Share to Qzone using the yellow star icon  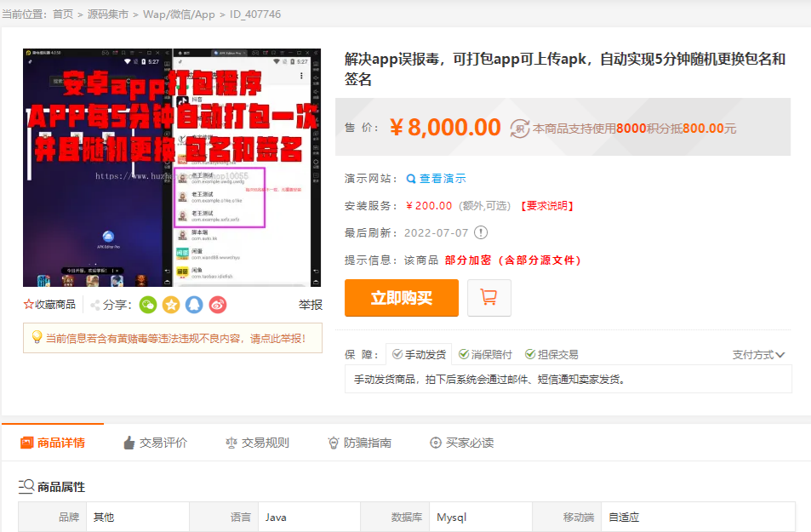point(170,304)
